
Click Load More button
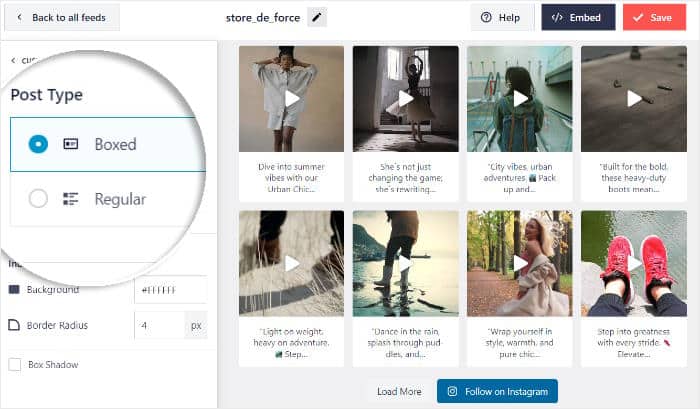click(x=399, y=391)
